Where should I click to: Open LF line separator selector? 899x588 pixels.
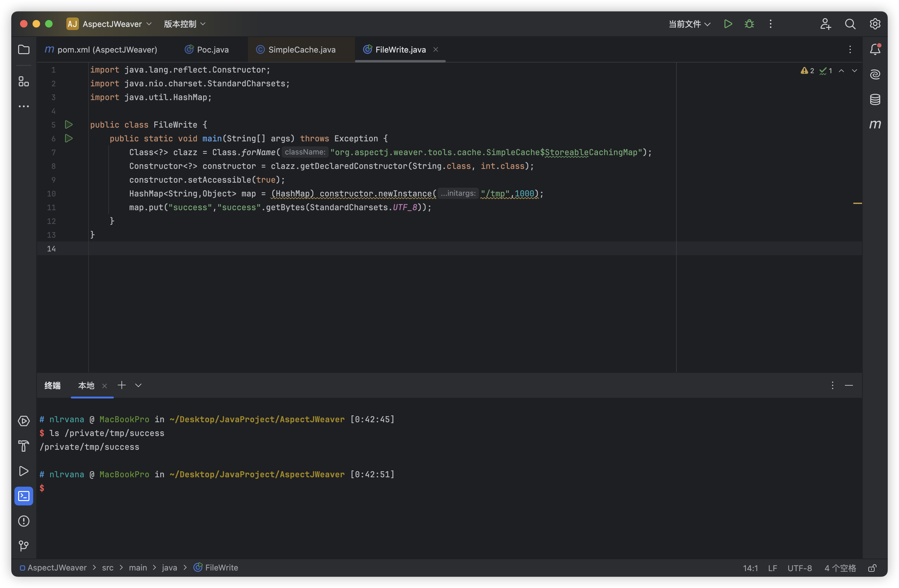point(773,568)
